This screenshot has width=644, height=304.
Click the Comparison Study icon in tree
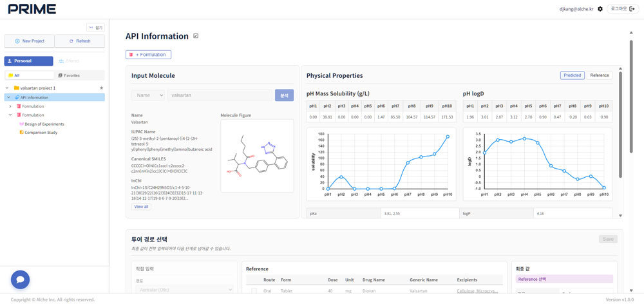[21, 133]
